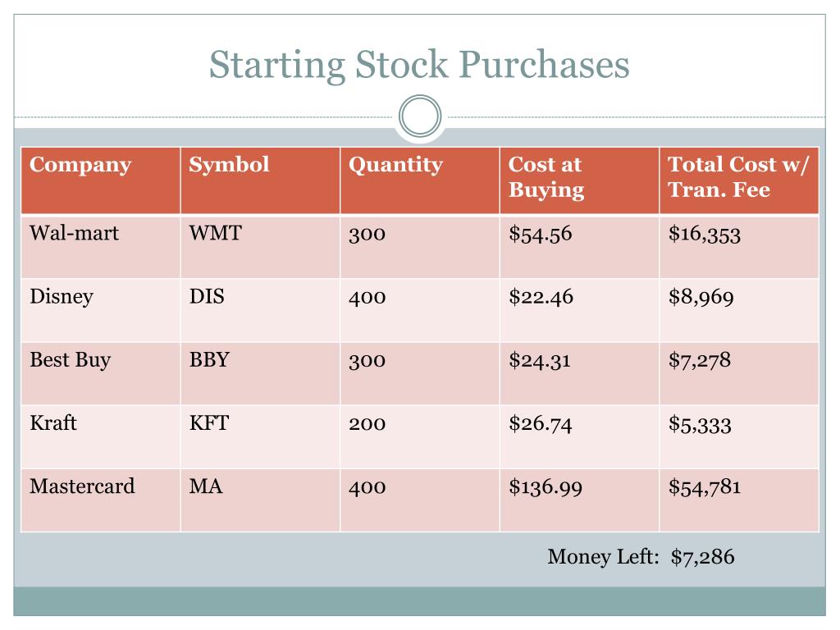Select the Quantity column header
The image size is (840, 630).
point(420,180)
